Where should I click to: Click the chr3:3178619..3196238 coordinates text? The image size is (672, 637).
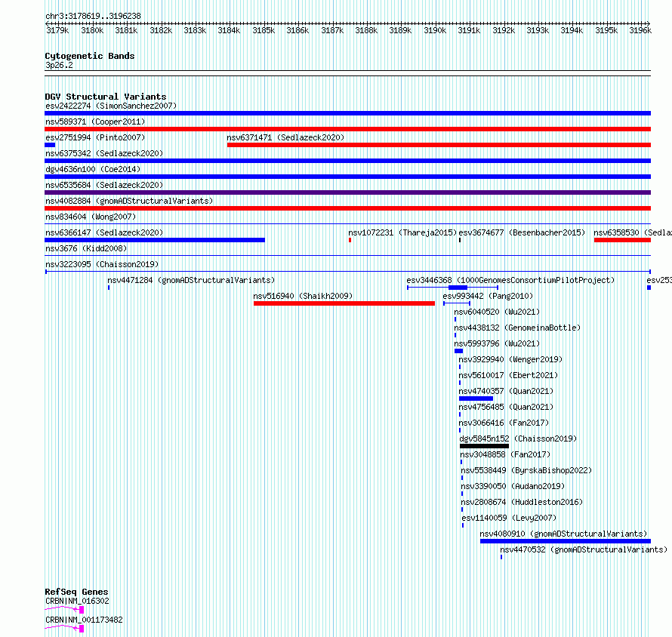93,17
